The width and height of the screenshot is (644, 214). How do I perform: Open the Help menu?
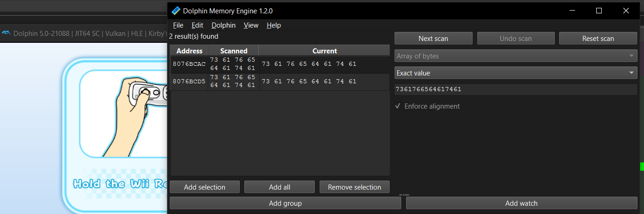pyautogui.click(x=274, y=25)
